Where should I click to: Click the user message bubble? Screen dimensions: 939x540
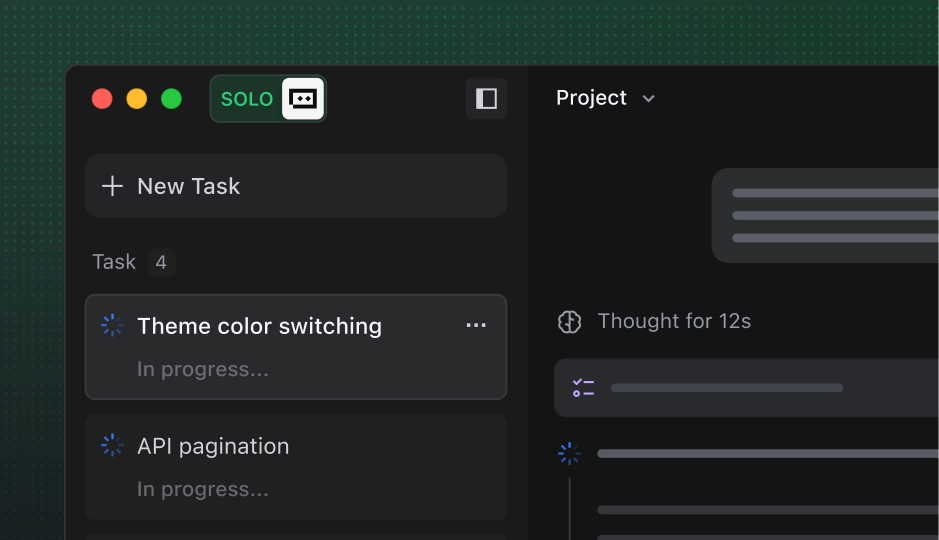pyautogui.click(x=825, y=215)
